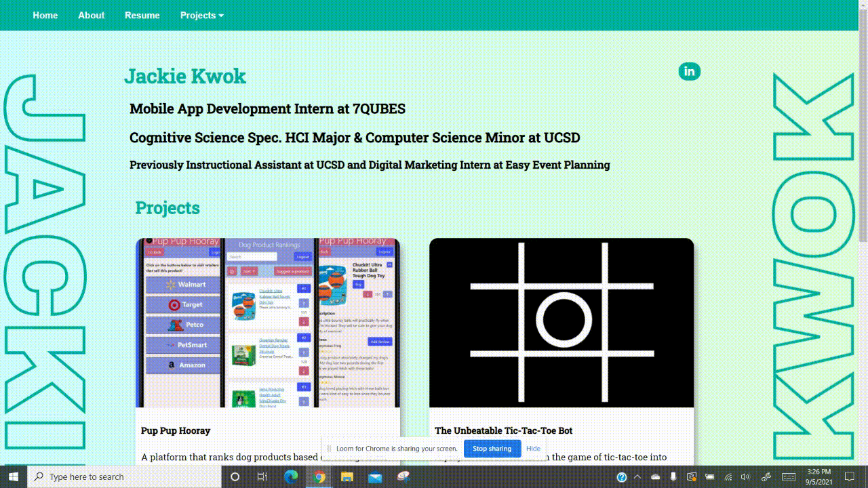Open the About page
The width and height of the screenshot is (868, 488).
pyautogui.click(x=92, y=15)
